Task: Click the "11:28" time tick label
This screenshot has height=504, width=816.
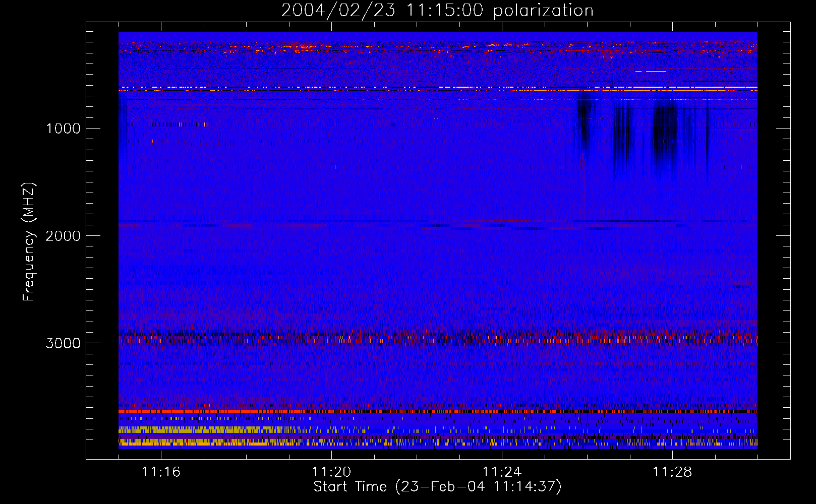Action: click(x=672, y=472)
